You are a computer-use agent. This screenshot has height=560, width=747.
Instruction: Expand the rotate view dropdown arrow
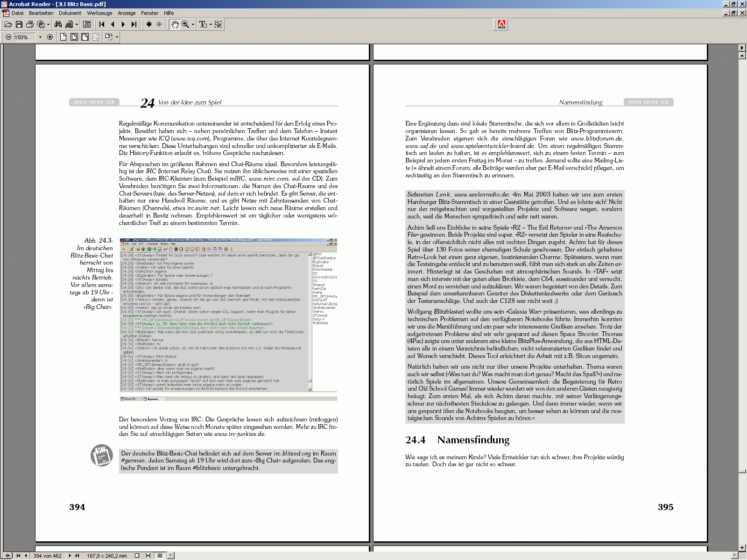point(117,37)
